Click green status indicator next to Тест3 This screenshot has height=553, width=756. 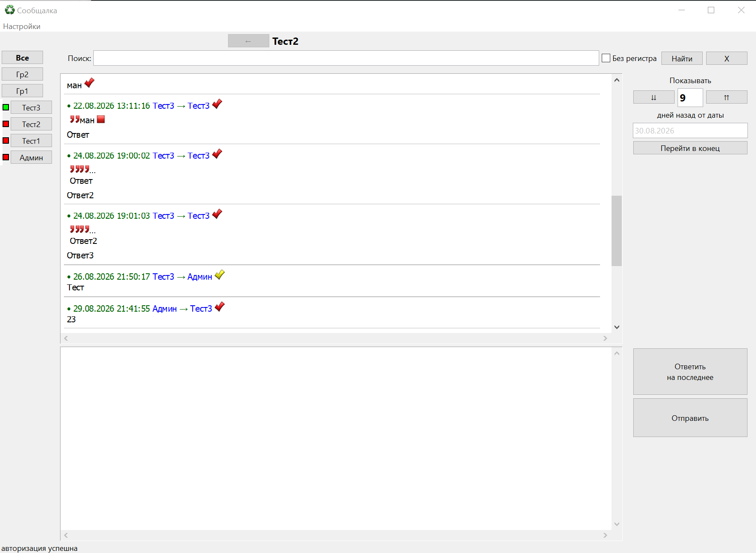6,107
